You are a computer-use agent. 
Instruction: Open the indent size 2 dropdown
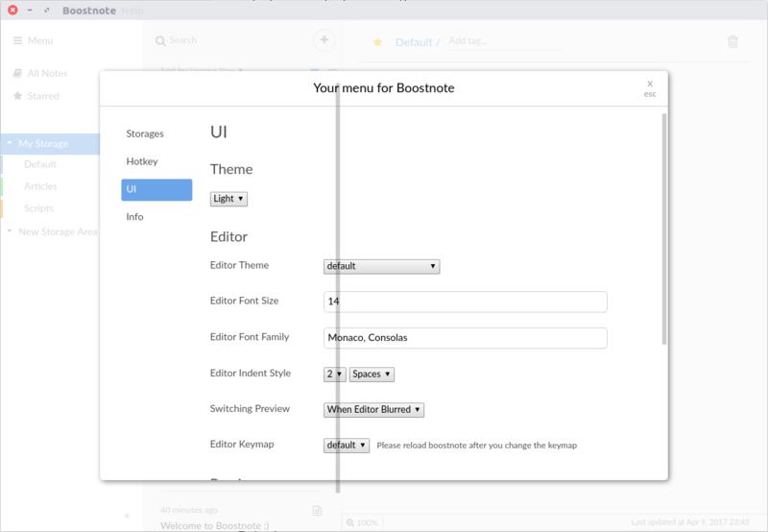click(x=335, y=375)
